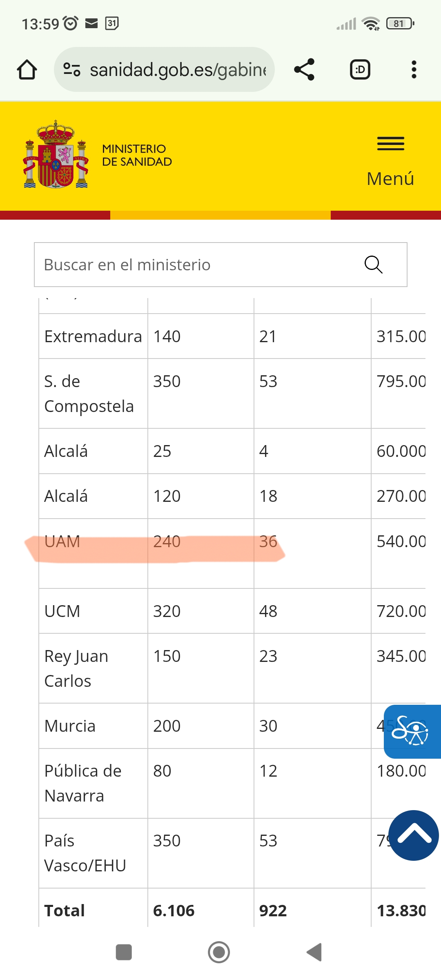The height and width of the screenshot is (980, 441).
Task: Open the tab switcher icon
Action: pos(360,69)
